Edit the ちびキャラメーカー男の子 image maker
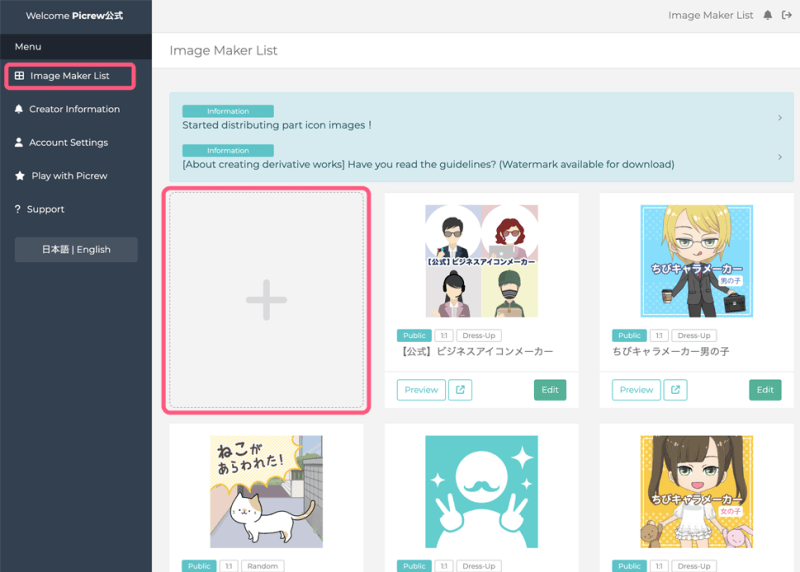The width and height of the screenshot is (800, 572). click(x=765, y=390)
